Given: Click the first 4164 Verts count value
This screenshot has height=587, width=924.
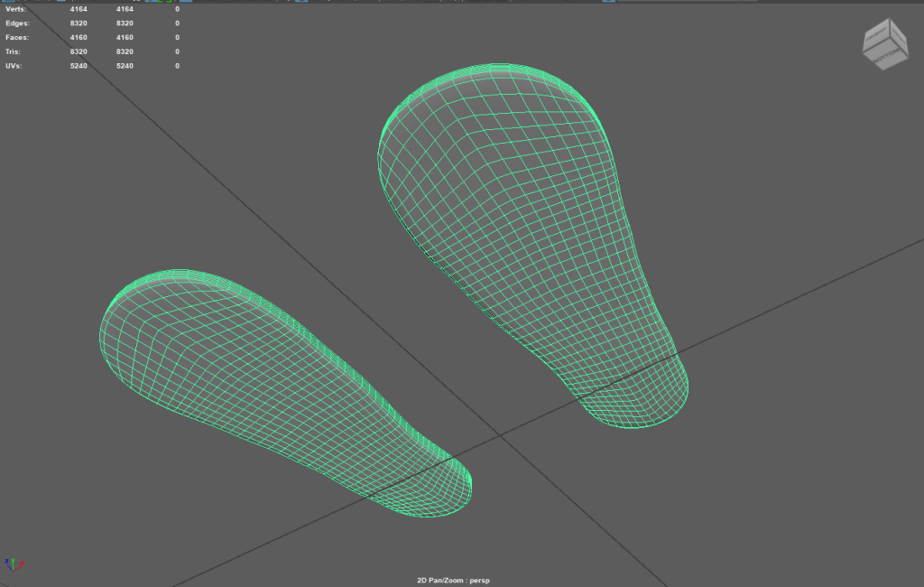Looking at the screenshot, I should point(78,9).
